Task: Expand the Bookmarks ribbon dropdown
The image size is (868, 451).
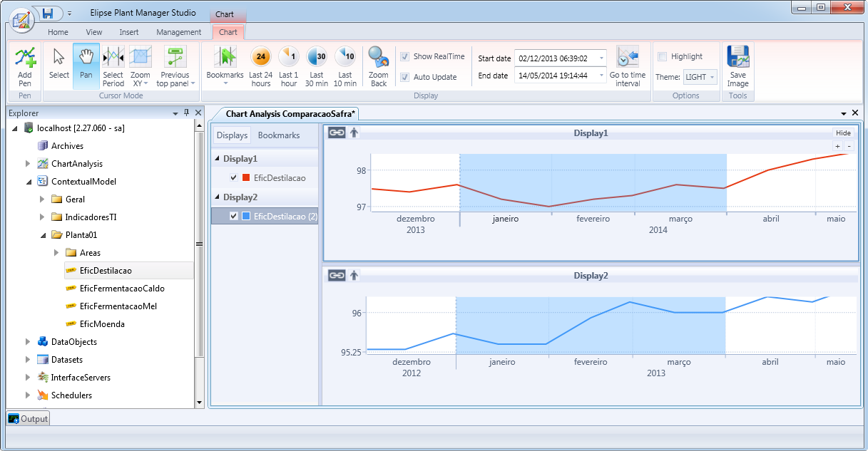Action: click(x=225, y=83)
